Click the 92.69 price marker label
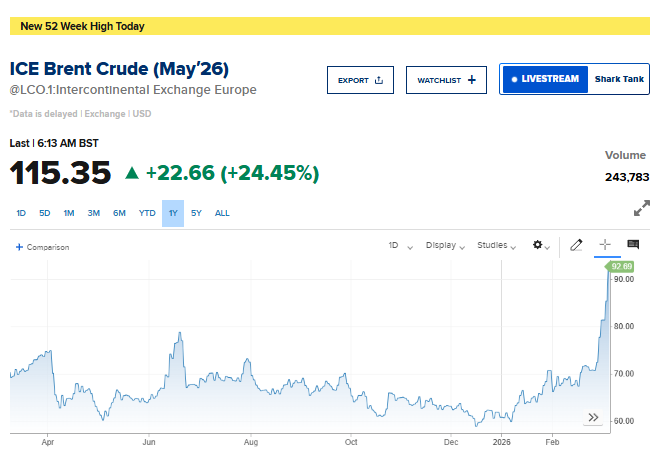This screenshot has width=654, height=453. click(622, 266)
